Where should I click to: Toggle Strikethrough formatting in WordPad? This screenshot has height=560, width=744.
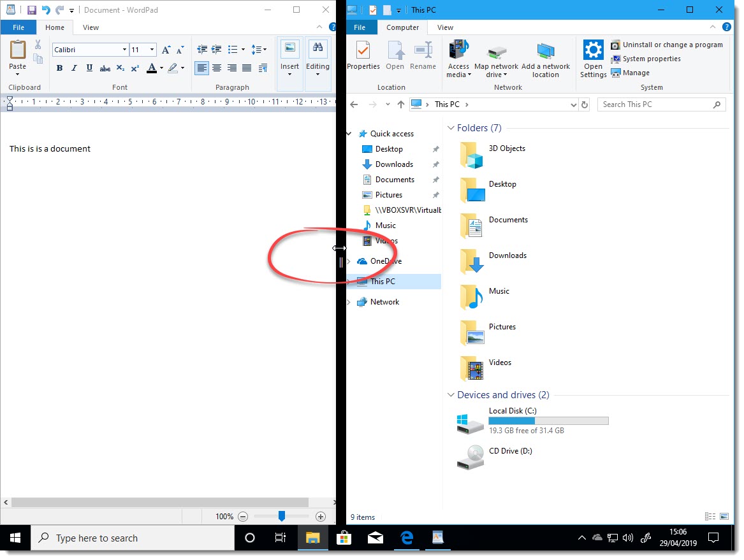[x=105, y=68]
